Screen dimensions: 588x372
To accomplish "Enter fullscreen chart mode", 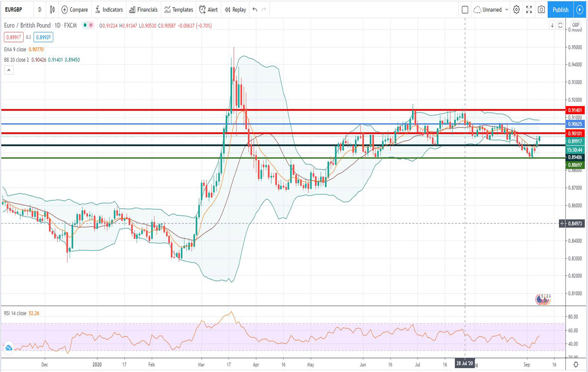I will 529,10.
